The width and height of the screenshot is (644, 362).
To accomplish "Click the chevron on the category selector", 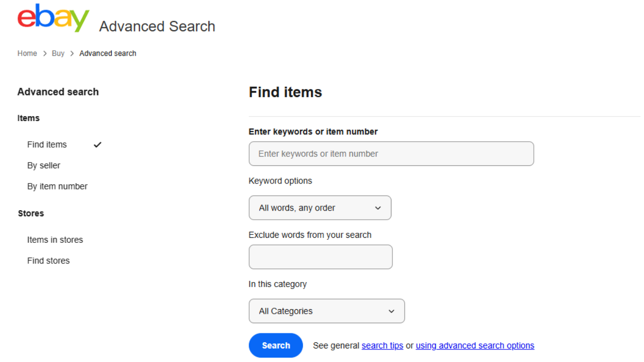I will [391, 311].
